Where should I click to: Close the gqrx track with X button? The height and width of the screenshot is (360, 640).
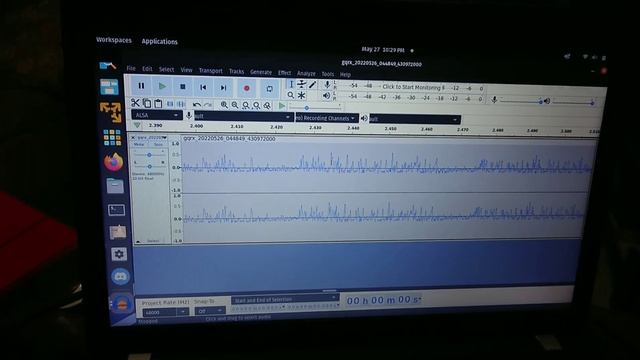[x=133, y=138]
